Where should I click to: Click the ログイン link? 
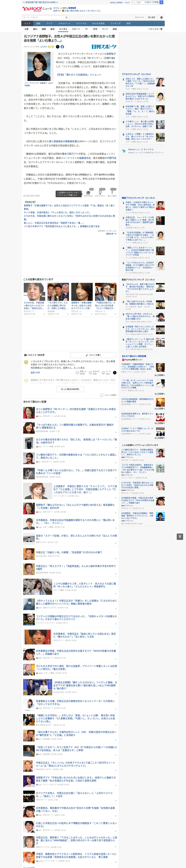(x=57, y=11)
